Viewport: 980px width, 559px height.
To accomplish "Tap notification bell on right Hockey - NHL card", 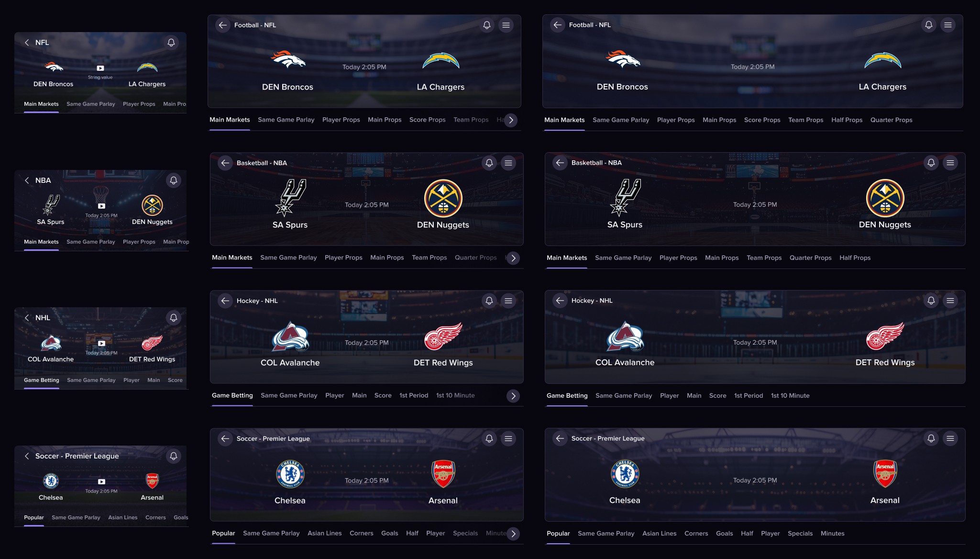I will [x=931, y=301].
